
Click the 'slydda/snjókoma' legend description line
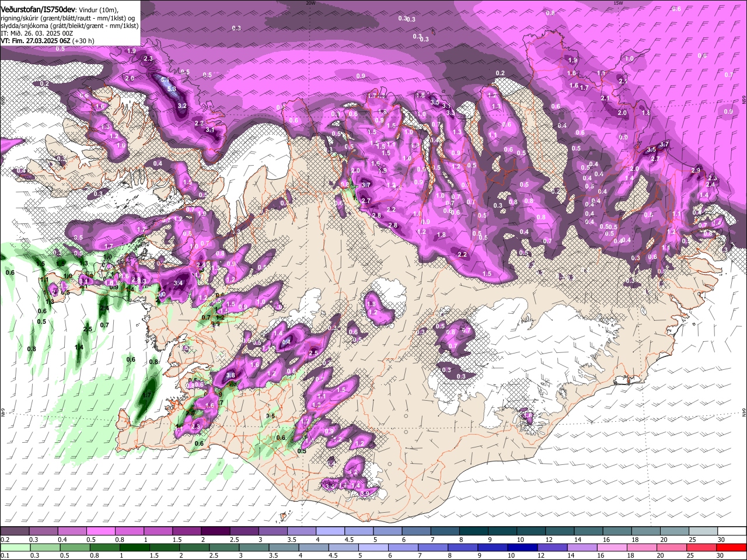[x=70, y=26]
